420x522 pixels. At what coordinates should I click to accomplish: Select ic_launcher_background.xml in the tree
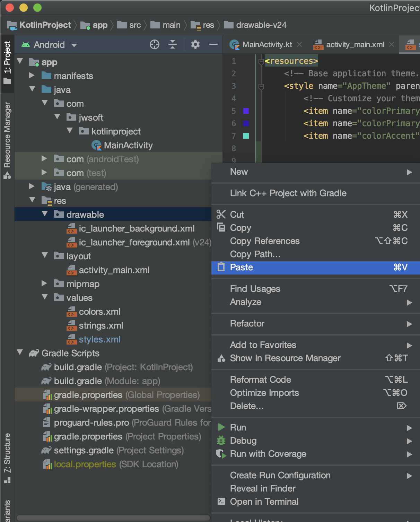[137, 228]
